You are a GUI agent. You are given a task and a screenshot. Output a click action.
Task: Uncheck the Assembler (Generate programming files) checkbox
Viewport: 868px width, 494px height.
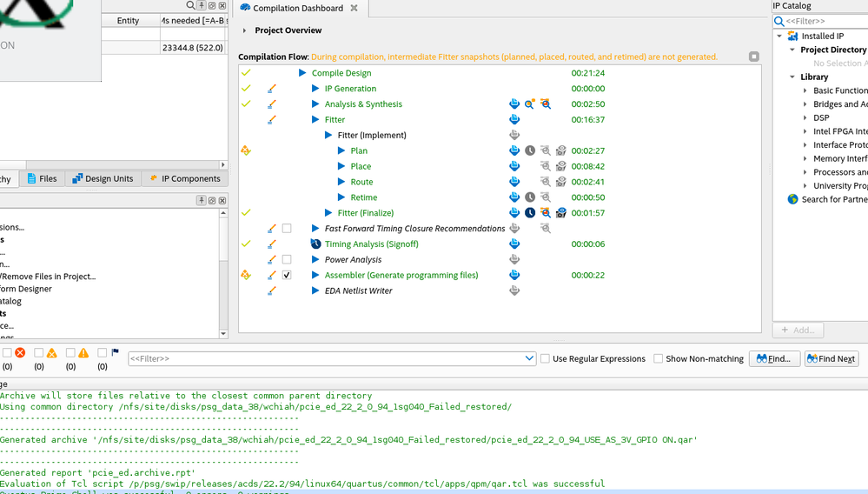(287, 276)
